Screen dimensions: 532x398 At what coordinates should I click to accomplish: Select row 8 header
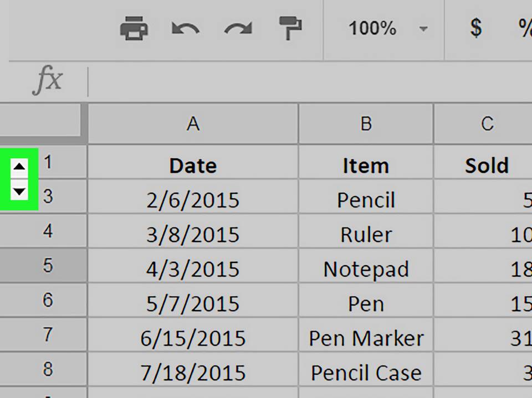(43, 369)
